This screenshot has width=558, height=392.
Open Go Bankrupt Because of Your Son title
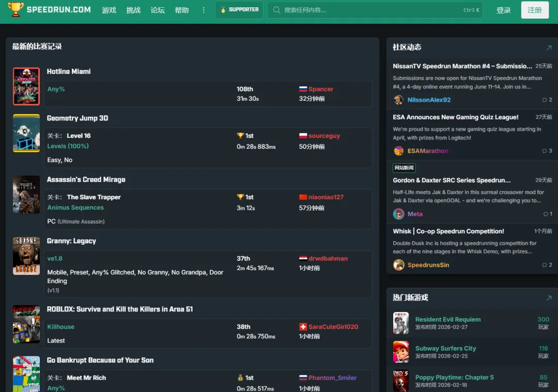click(100, 360)
